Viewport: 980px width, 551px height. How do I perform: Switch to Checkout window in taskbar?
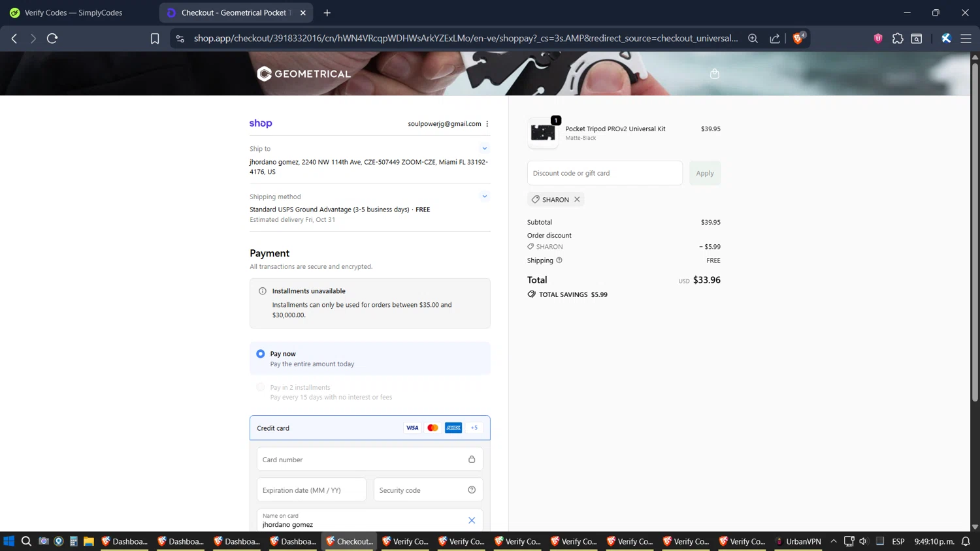pos(350,541)
